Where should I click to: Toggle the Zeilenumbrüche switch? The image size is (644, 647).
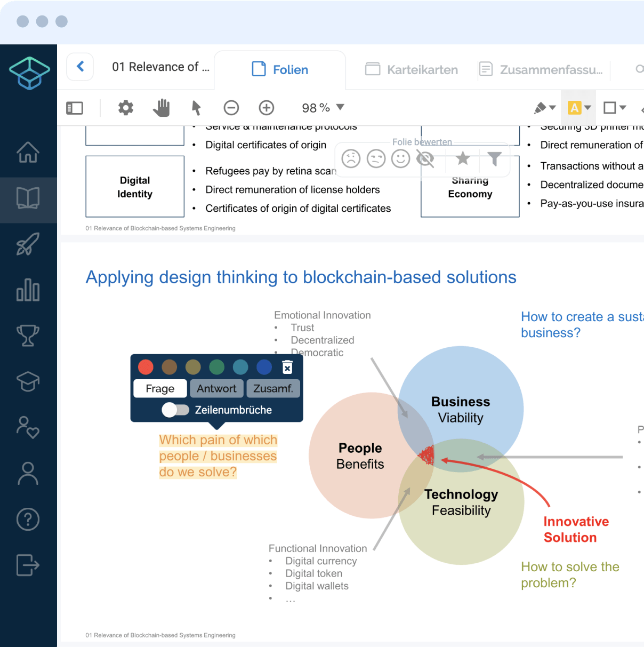pos(176,410)
